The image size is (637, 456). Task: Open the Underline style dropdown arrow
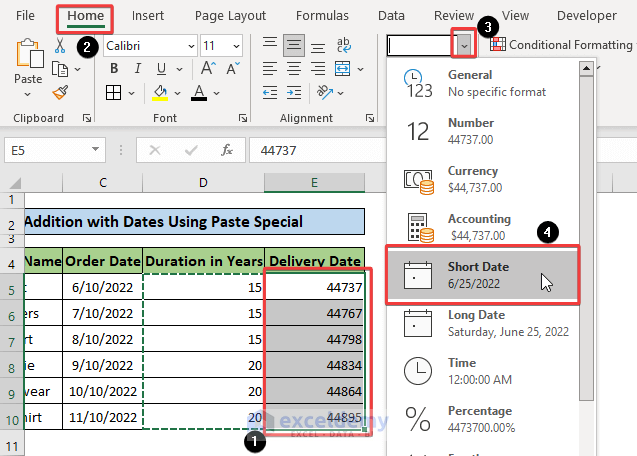(180, 69)
